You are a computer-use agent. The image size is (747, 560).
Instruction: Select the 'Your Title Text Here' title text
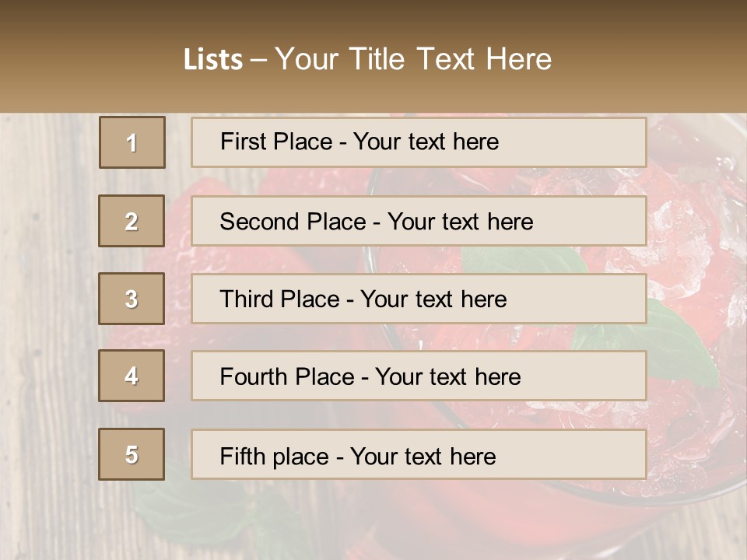413,59
